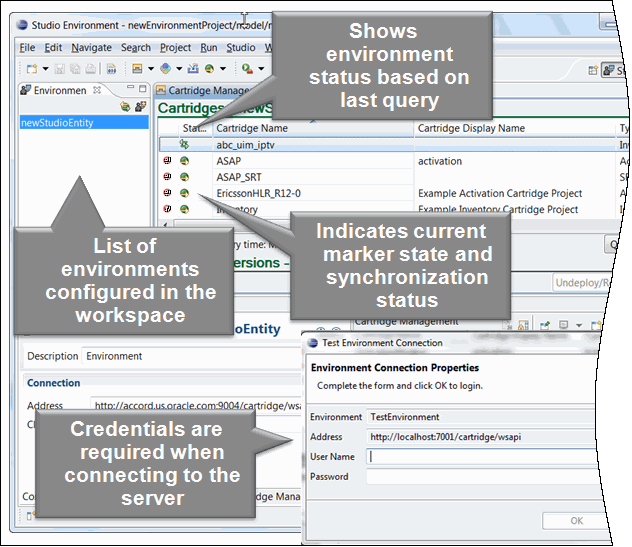Click Cartridge Display Name column header
This screenshot has height=547, width=632.
[x=515, y=128]
